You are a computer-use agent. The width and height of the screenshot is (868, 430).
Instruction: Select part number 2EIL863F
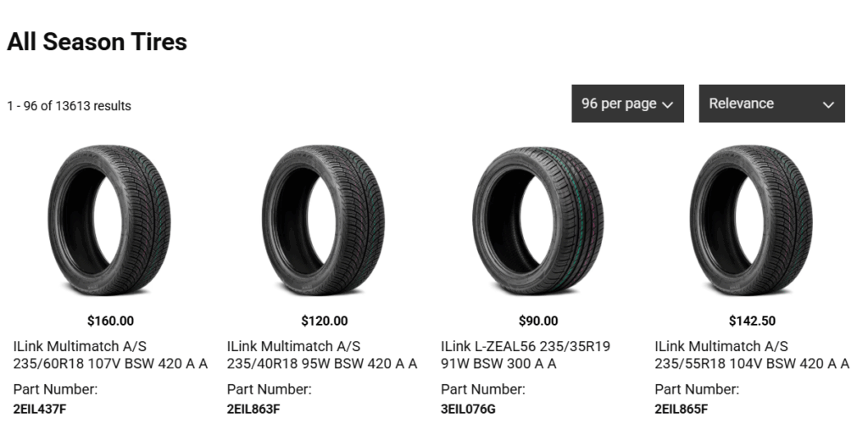(253, 409)
